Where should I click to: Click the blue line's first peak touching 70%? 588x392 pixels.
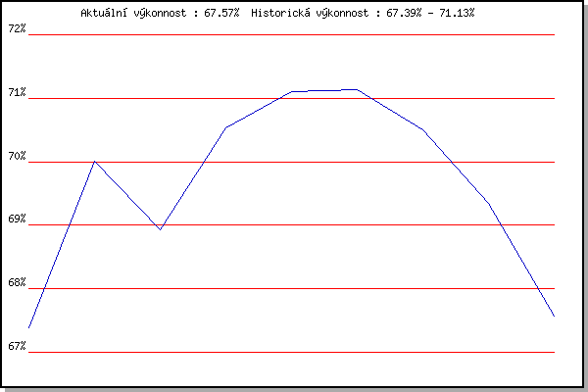coord(94,162)
